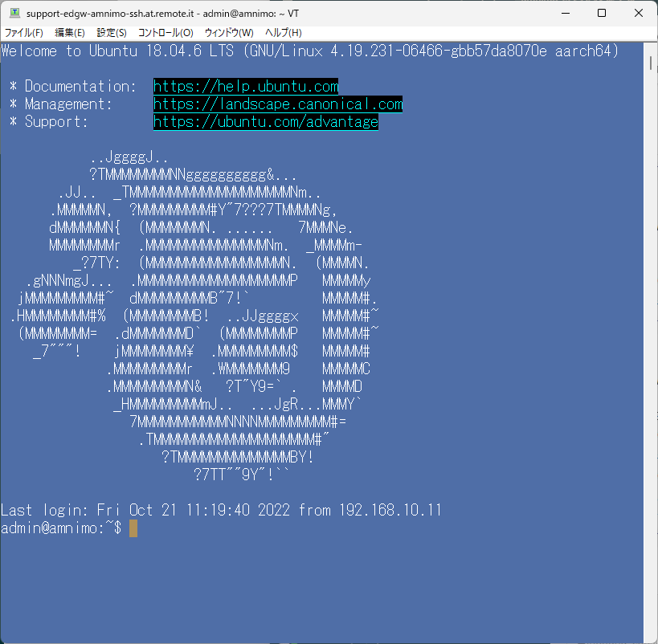Click the 'Support:' label
Screen dimensions: 658x644
(x=57, y=122)
